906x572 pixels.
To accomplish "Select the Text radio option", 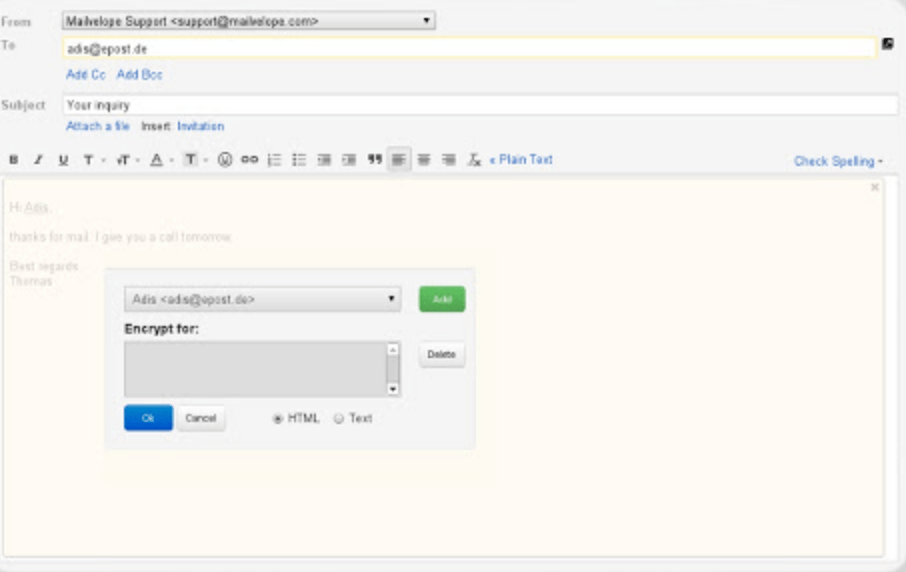I will (x=339, y=419).
